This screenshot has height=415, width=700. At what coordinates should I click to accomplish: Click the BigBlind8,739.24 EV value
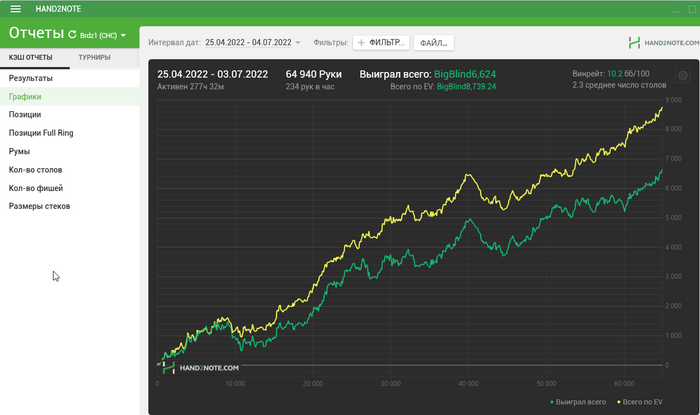pyautogui.click(x=466, y=87)
